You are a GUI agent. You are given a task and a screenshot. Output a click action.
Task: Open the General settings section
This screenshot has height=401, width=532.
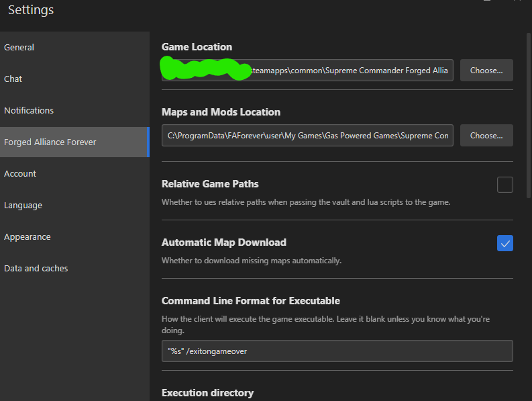click(x=74, y=47)
